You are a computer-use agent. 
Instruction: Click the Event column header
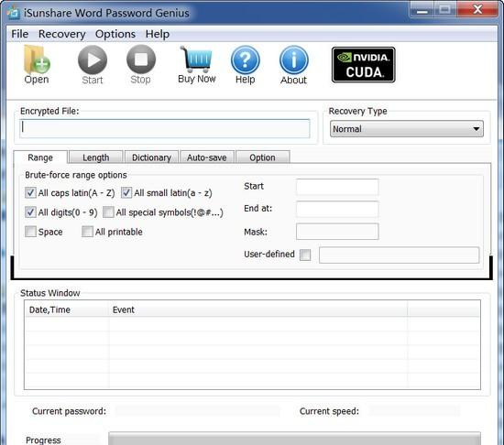(258, 309)
